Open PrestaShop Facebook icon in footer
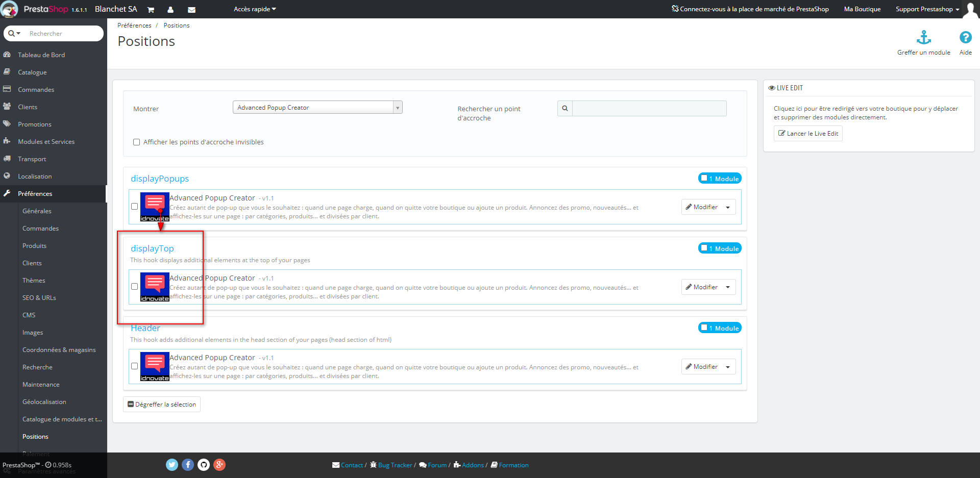The height and width of the screenshot is (478, 980). [188, 465]
